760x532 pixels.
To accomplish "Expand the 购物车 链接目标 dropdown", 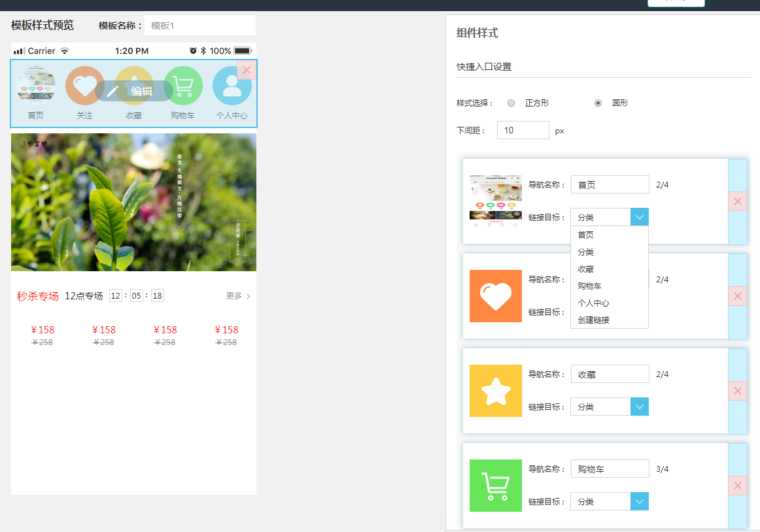I will (x=639, y=501).
